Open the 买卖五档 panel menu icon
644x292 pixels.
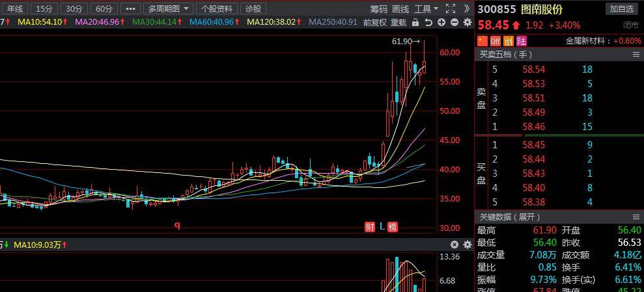(636, 54)
